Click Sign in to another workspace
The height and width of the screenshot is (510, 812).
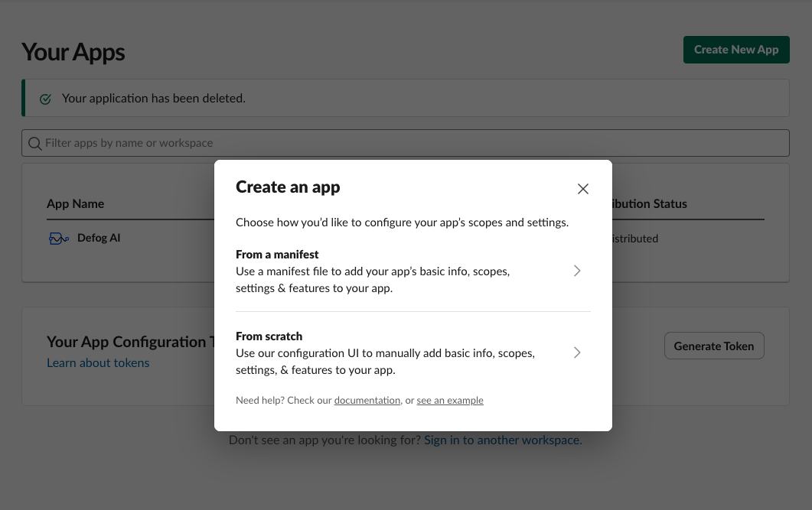point(501,440)
